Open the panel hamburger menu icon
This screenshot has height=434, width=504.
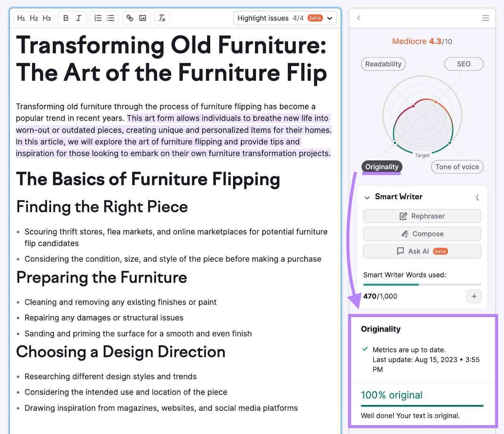click(x=485, y=18)
